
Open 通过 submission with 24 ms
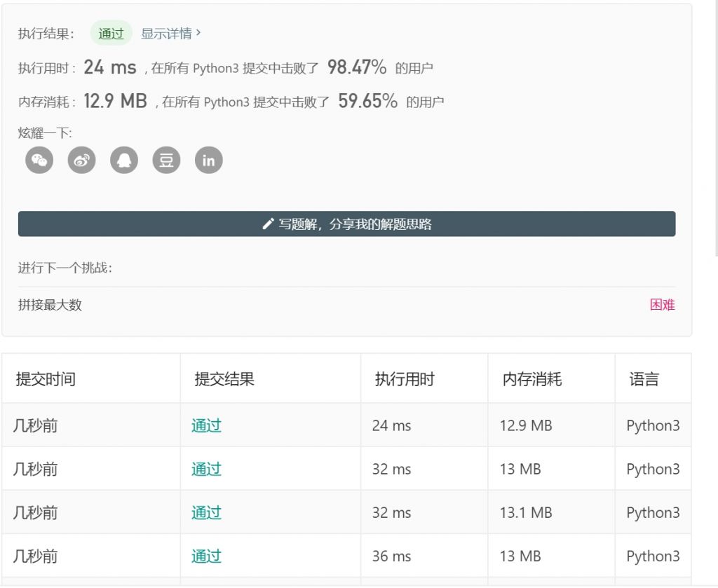coord(206,425)
